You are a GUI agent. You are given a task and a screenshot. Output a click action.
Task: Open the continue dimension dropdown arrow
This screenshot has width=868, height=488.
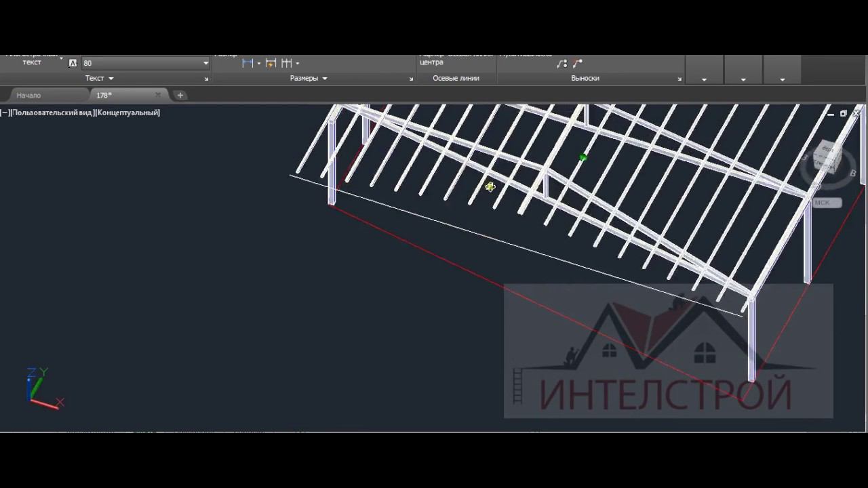pyautogui.click(x=297, y=64)
